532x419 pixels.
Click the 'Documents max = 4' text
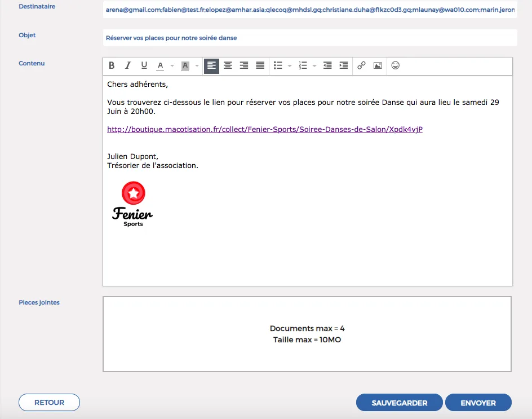pyautogui.click(x=307, y=328)
